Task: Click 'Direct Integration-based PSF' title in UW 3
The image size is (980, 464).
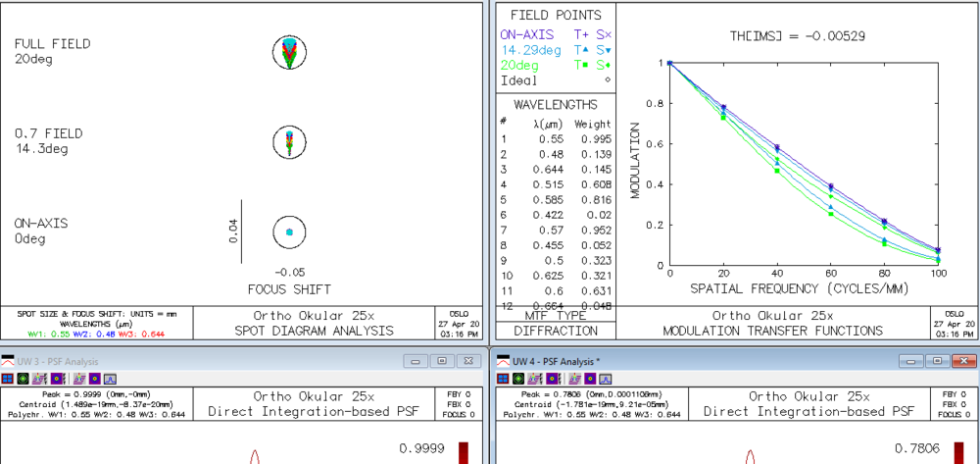Action: pyautogui.click(x=314, y=411)
